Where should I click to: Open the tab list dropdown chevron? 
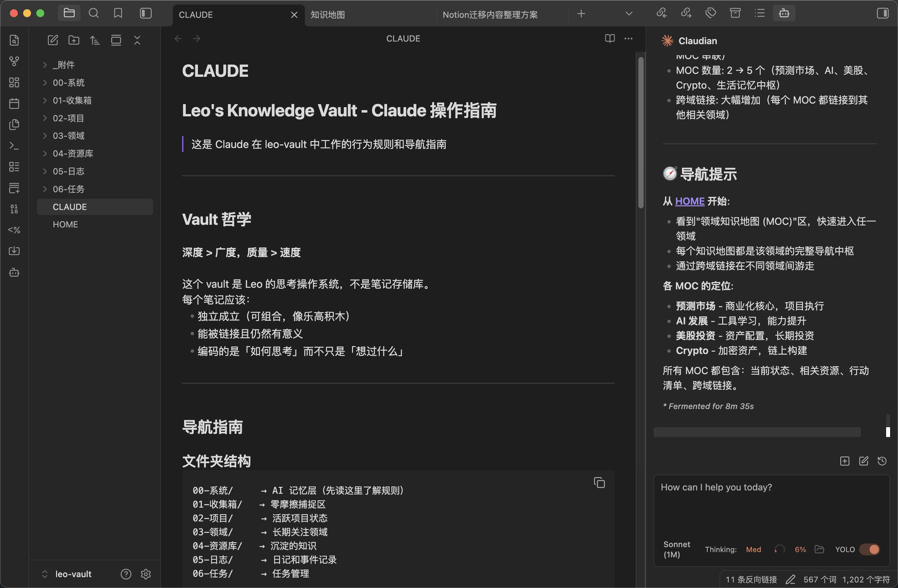coord(629,14)
